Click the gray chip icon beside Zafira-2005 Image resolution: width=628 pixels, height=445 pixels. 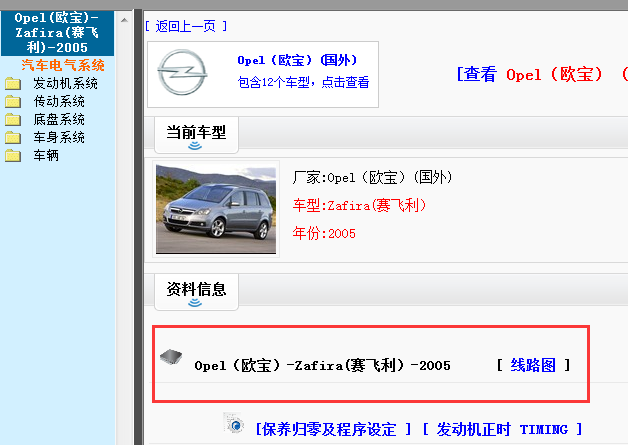[x=171, y=356]
